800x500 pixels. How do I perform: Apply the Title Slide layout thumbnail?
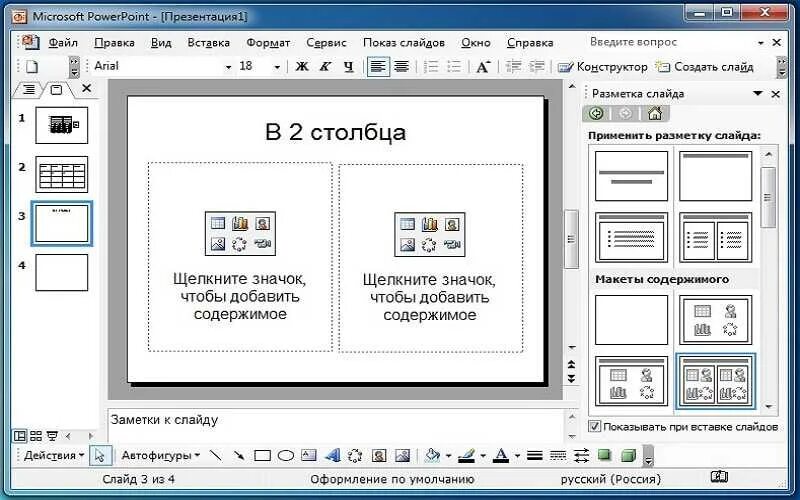click(x=632, y=176)
